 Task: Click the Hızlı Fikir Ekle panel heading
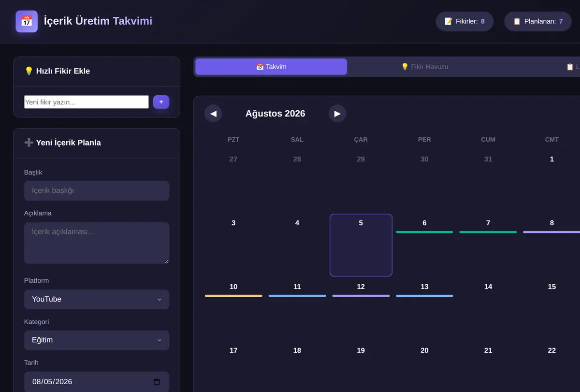[57, 71]
